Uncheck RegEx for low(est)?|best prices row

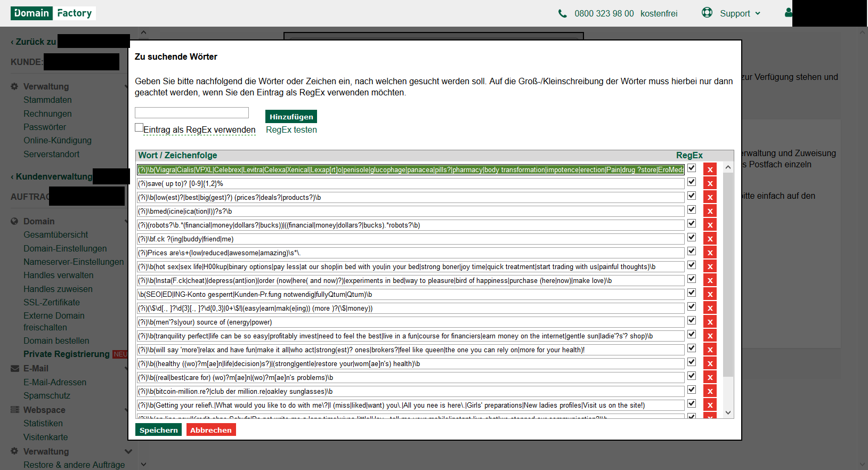[692, 196]
